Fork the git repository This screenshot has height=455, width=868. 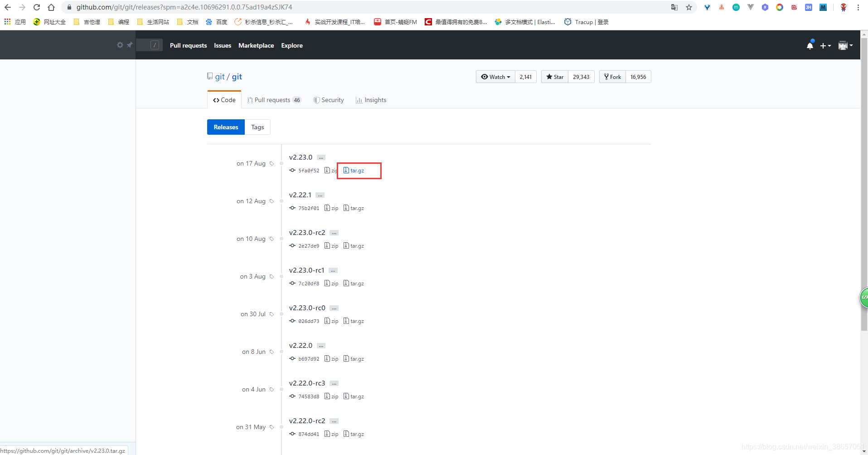click(612, 77)
